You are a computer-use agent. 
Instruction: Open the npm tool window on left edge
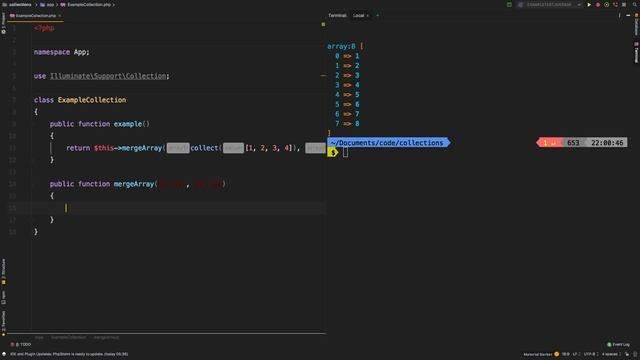[x=3, y=298]
